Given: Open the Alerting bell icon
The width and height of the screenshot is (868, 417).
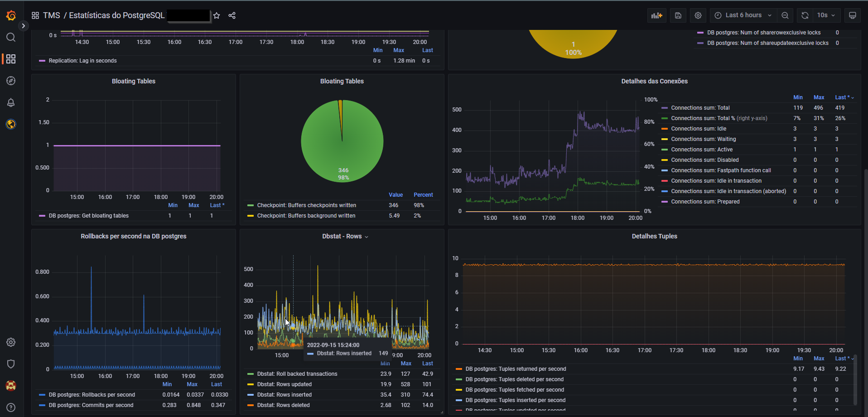Looking at the screenshot, I should coord(11,102).
